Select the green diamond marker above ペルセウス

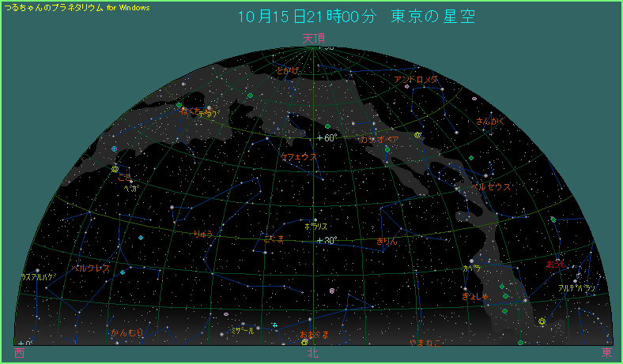(470, 159)
